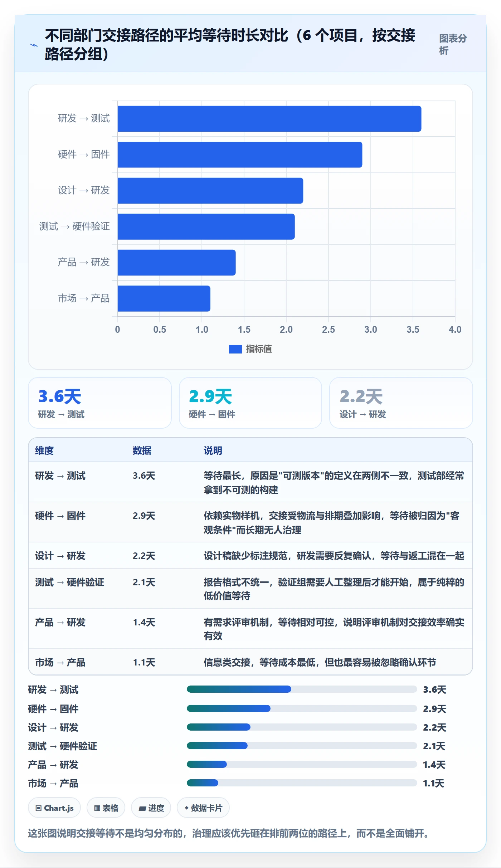Screen dimensions: 501x868
Task: Click the summary sentence starting 这张图说明
Action: click(x=228, y=834)
